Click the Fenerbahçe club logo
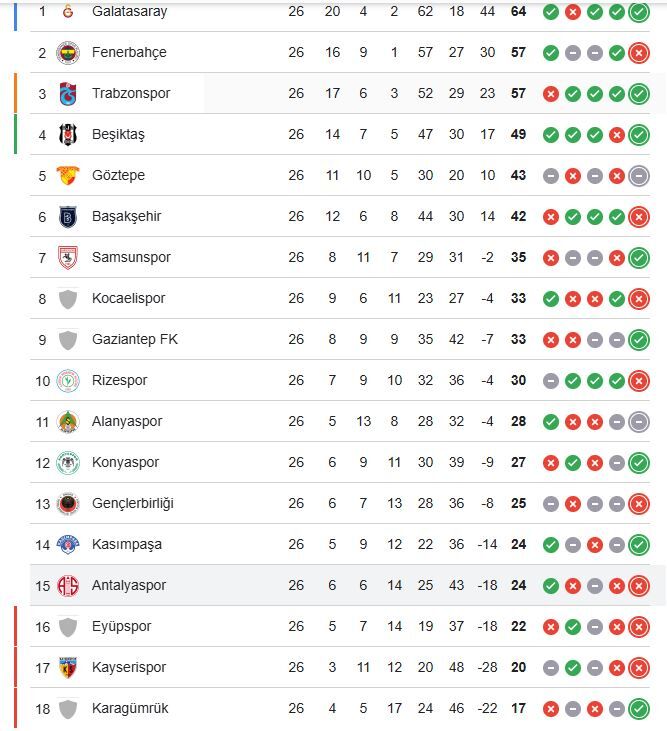 (68, 52)
